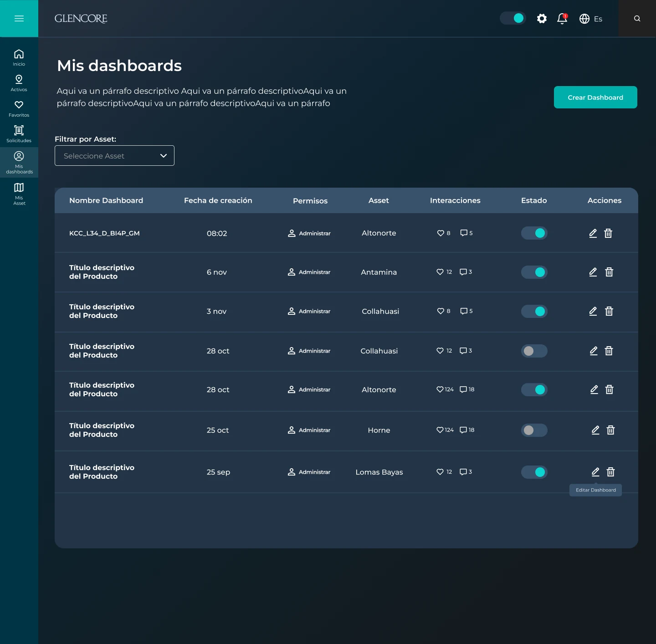Like the KCC_L34_D_BI4P_GM dashboard heart

441,233
